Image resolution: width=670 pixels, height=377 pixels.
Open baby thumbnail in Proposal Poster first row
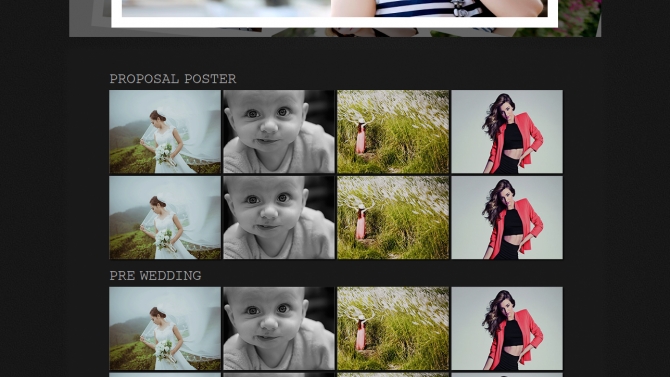(279, 132)
